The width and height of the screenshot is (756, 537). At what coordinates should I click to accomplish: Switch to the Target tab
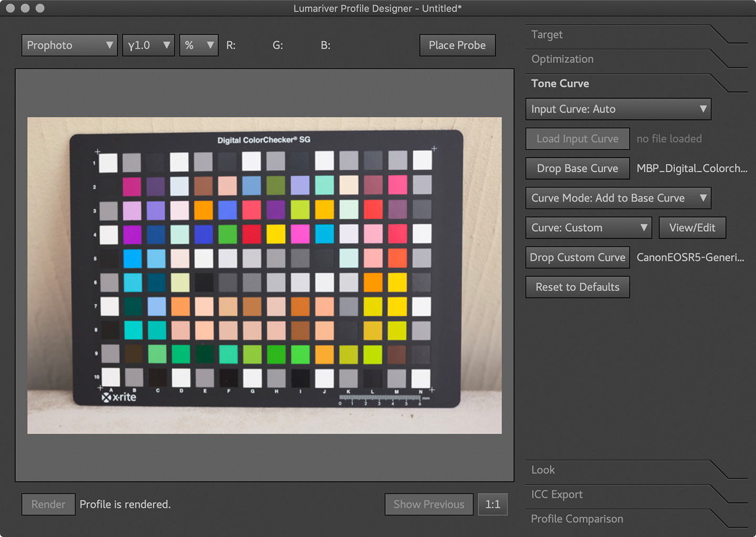click(x=547, y=35)
